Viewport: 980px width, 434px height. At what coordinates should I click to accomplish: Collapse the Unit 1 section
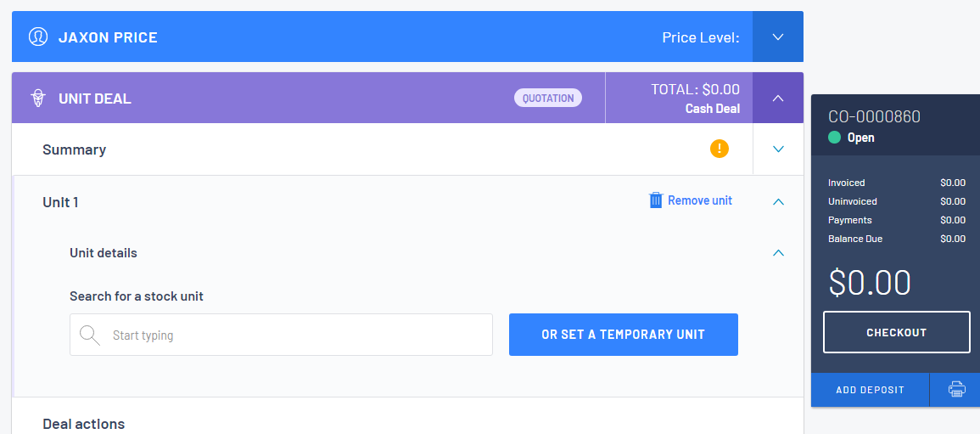click(778, 202)
